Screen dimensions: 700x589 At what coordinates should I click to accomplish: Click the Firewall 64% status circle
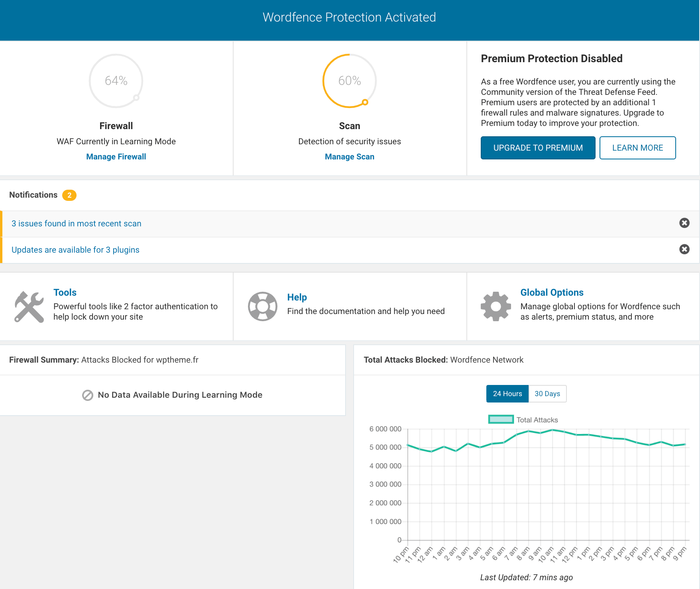116,81
